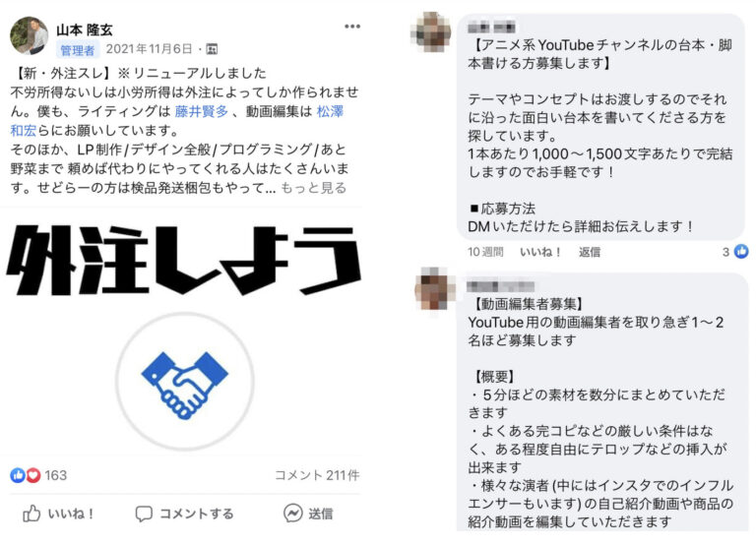This screenshot has width=756, height=545.
Task: Open the three-dot post options menu
Action: [x=352, y=27]
